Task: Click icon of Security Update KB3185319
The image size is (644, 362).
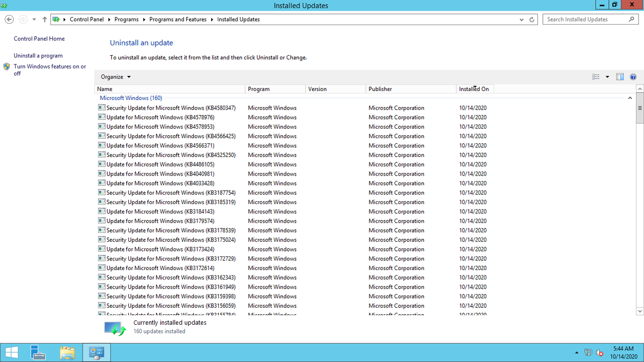Action: [102, 202]
